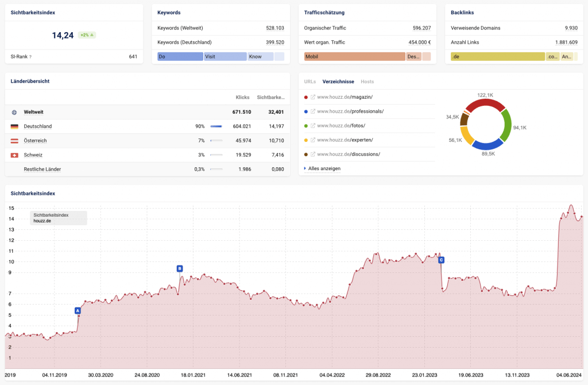Open external link icon for /professionals/
The image size is (588, 385).
pos(313,111)
